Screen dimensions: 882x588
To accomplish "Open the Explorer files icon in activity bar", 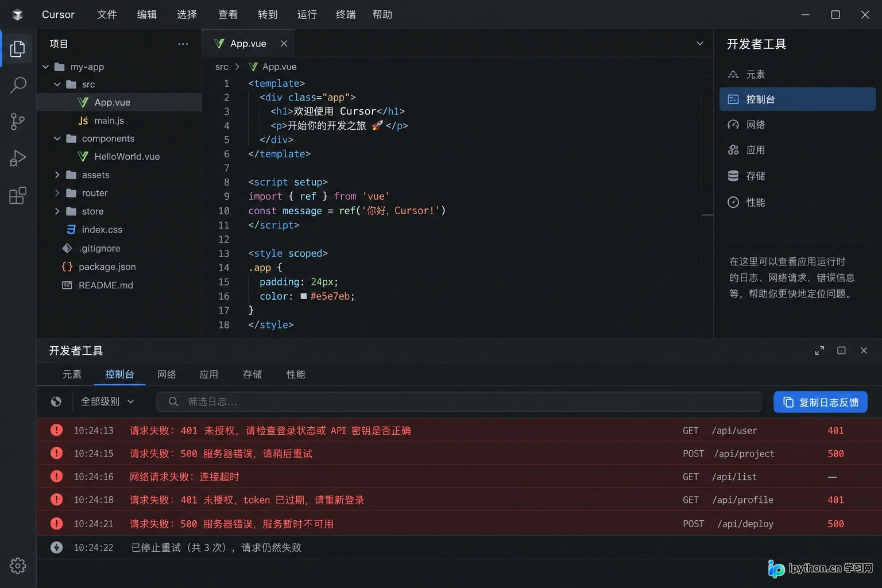I will (x=18, y=49).
